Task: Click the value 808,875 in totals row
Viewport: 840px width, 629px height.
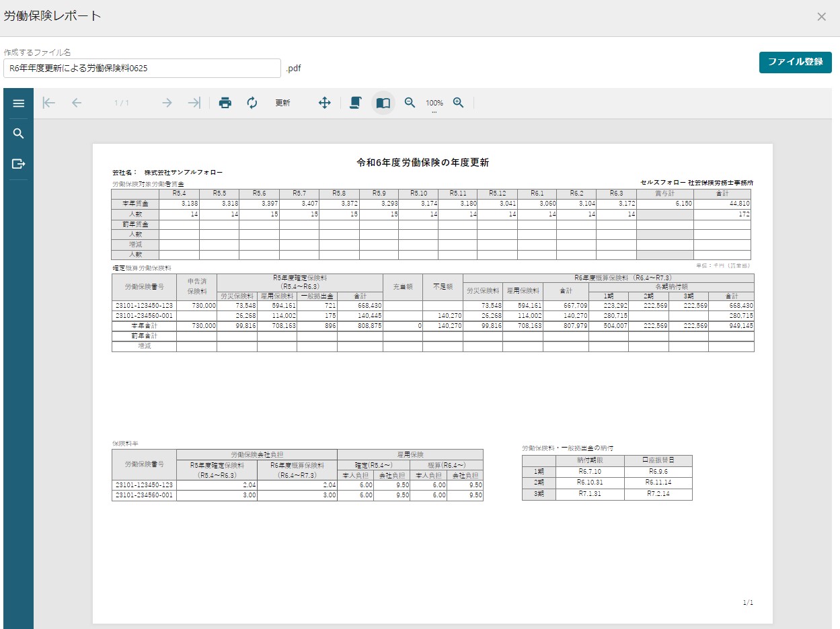Action: pos(370,325)
